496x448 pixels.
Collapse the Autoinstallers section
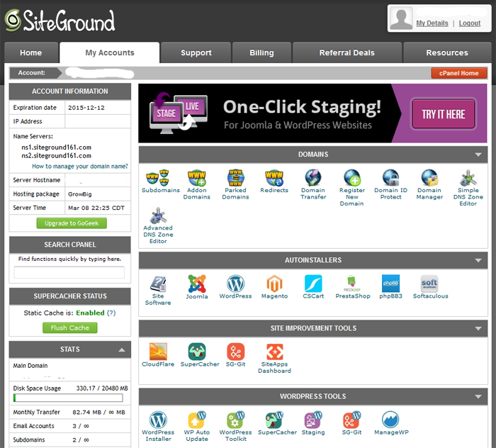tap(478, 260)
